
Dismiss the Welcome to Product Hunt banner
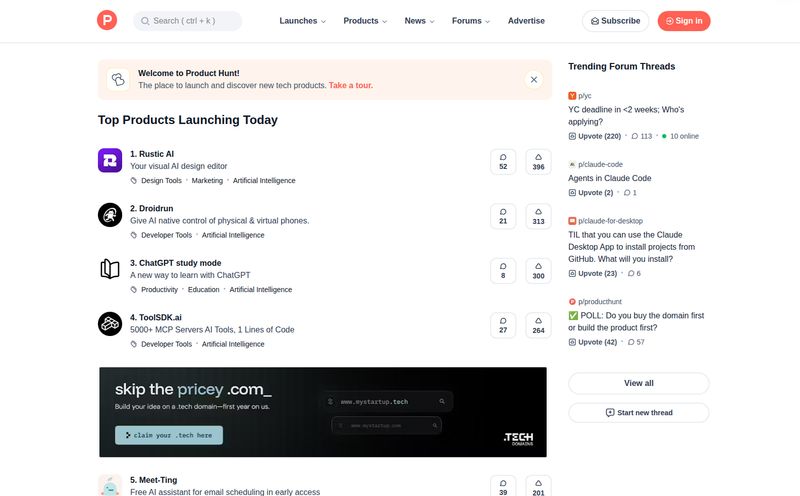(534, 80)
